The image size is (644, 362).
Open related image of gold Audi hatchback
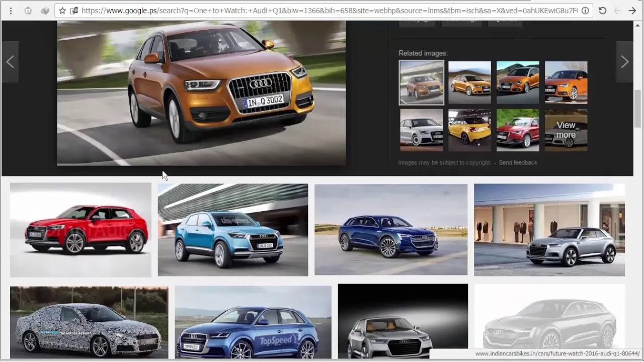469,82
